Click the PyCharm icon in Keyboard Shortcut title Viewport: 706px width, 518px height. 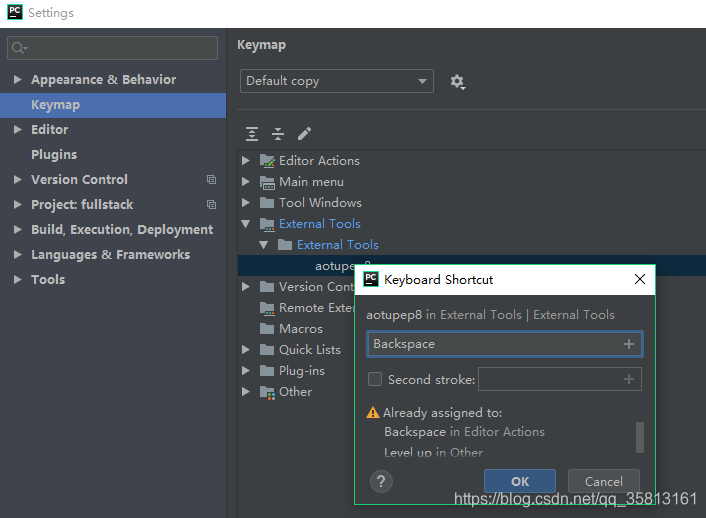pos(371,279)
